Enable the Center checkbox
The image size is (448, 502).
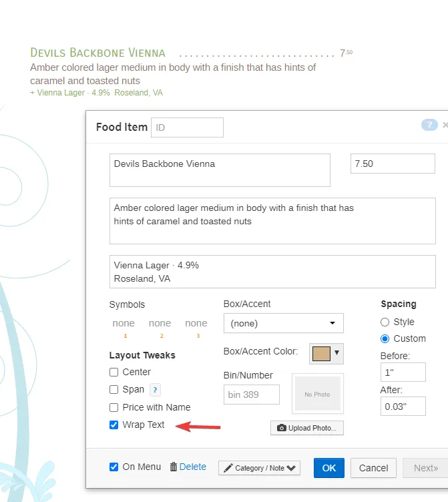[114, 372]
